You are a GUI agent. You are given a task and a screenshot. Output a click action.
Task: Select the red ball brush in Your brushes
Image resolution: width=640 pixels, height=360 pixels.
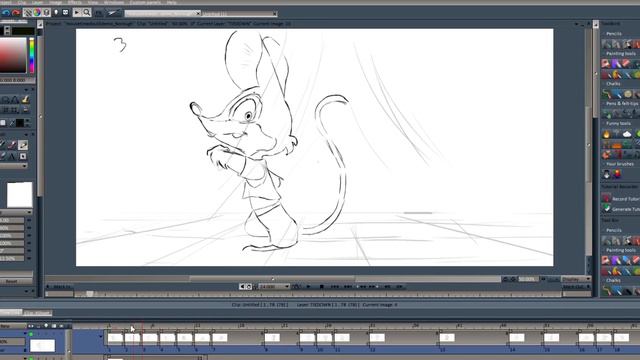tap(617, 174)
